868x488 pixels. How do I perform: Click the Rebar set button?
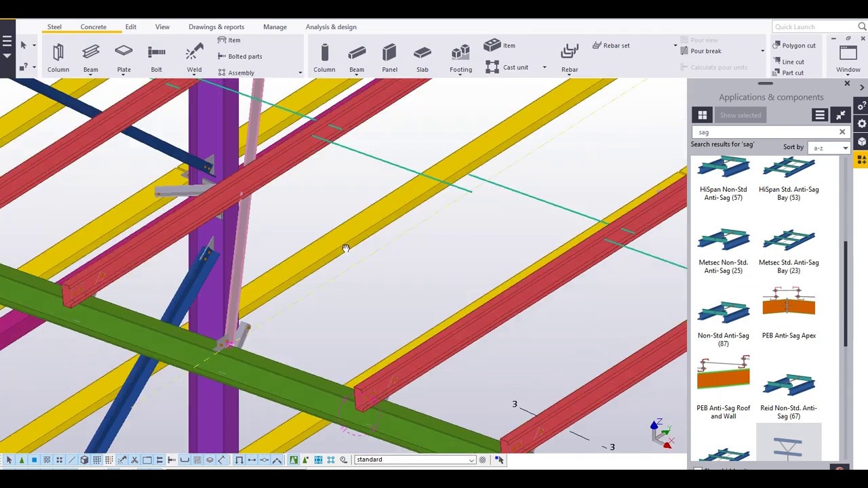(x=611, y=45)
